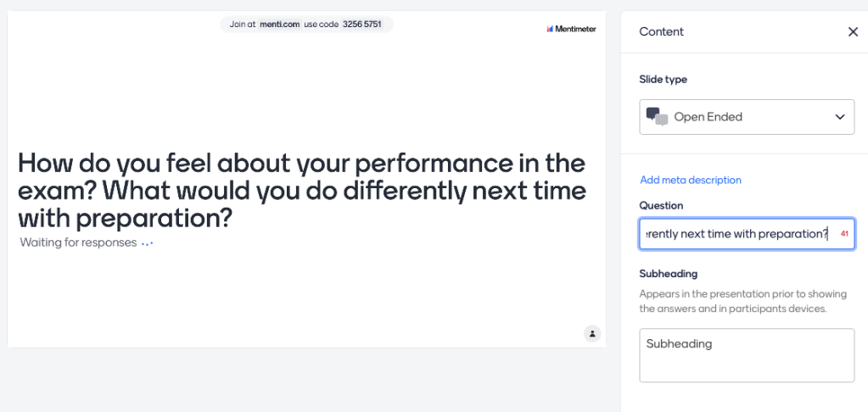Click into the Subheading text area
Screen dimensions: 868x412
(746, 355)
